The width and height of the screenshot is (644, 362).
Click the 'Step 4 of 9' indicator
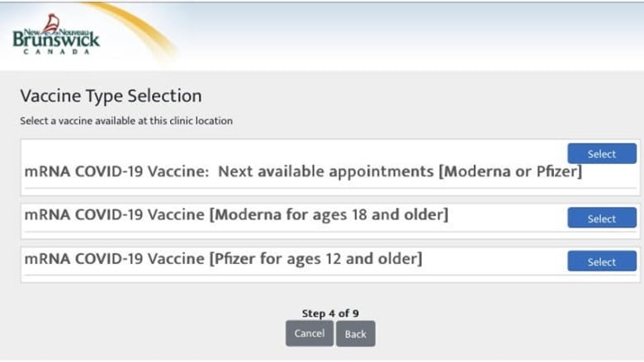pos(330,313)
